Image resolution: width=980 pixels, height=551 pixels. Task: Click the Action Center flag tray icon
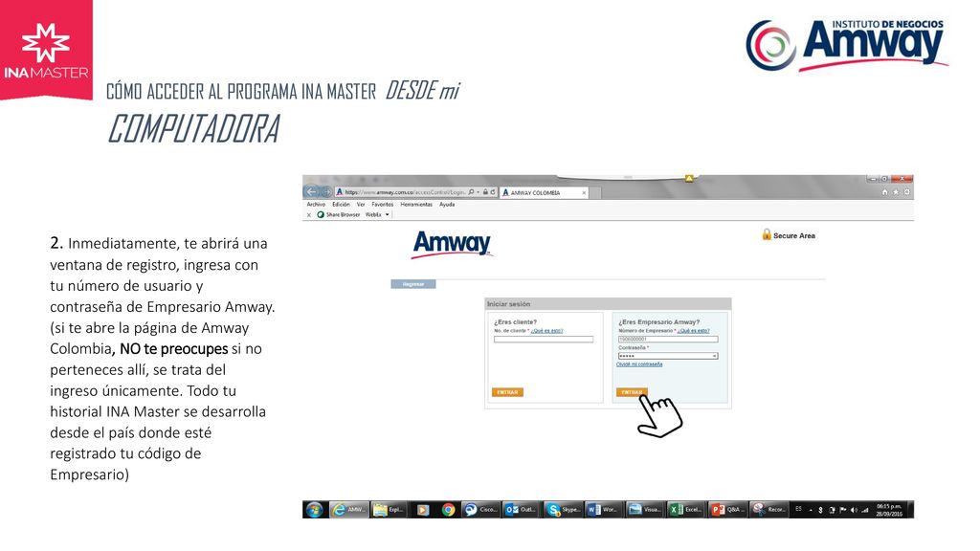[843, 511]
